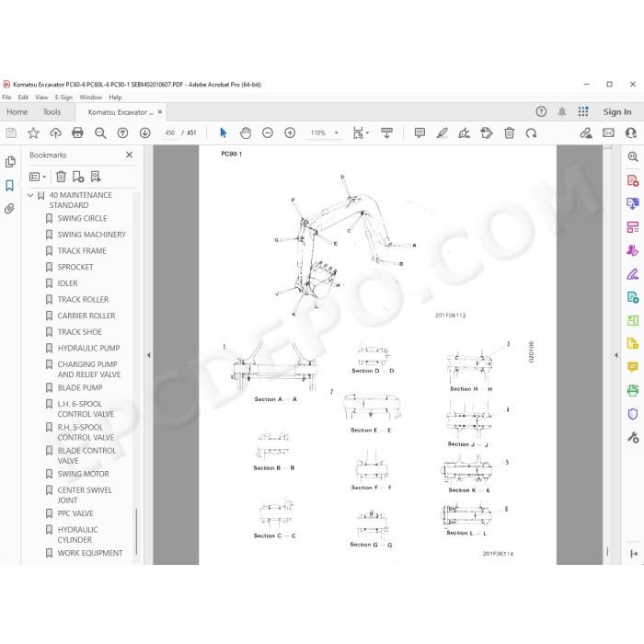Viewport: 644px width, 644px height.
Task: Open the TRACK FRAME bookmark
Action: tap(82, 251)
